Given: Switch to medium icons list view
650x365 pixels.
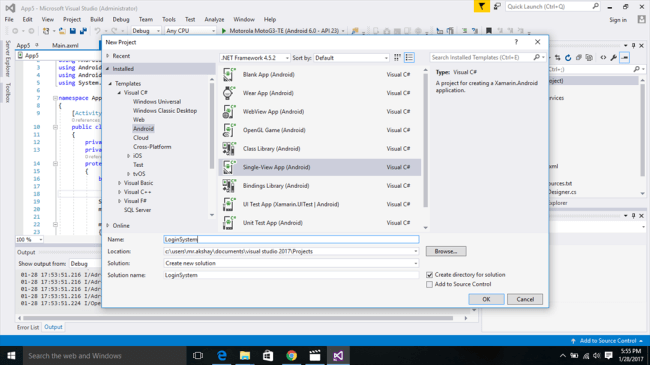Looking at the screenshot, I should click(x=409, y=58).
